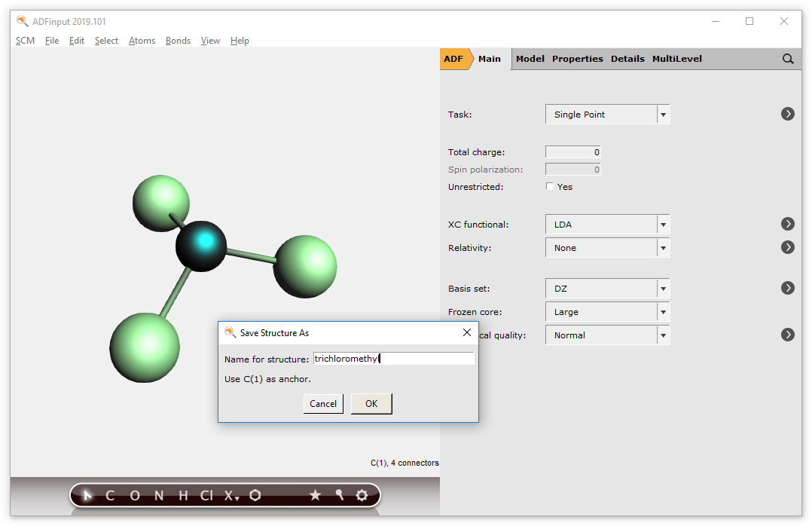Viewport: 812px width, 526px height.
Task: Enable the Unrestricted Yes checkbox
Action: (549, 186)
